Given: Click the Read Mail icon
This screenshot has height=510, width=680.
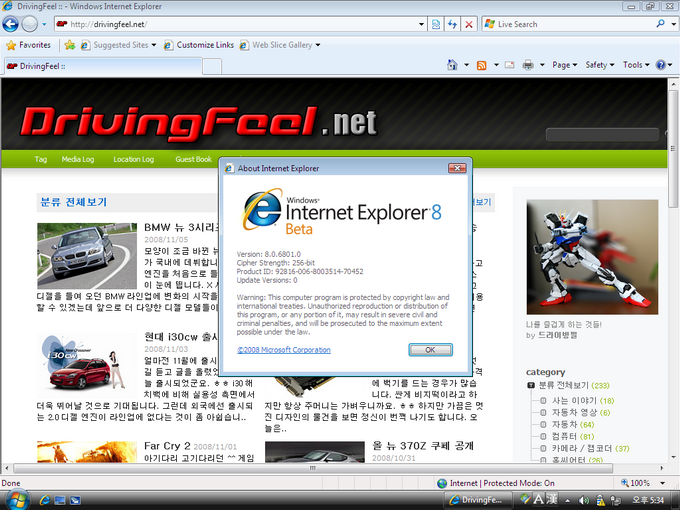Looking at the screenshot, I should (x=510, y=65).
